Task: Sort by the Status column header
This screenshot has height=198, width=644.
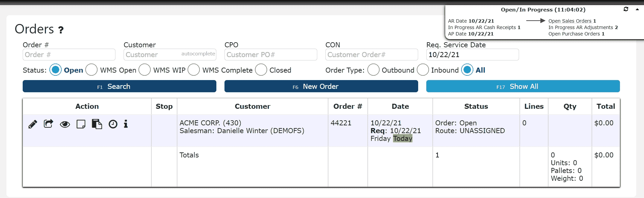Action: [476, 106]
